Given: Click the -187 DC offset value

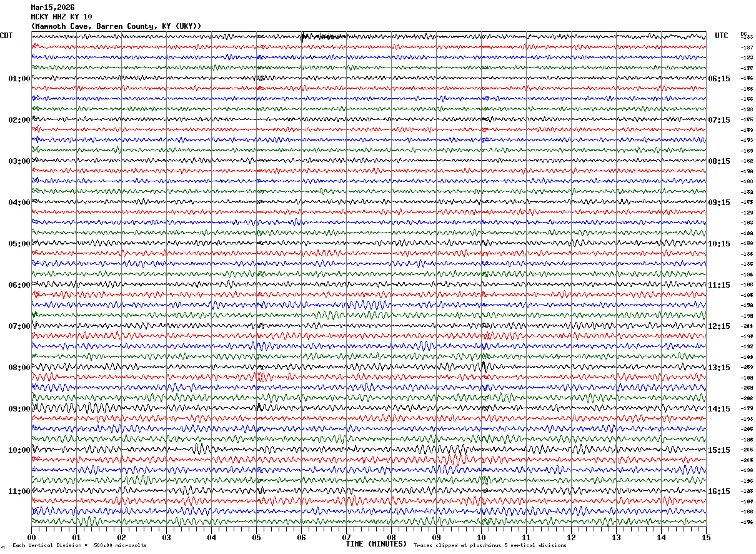Looking at the screenshot, I should [x=747, y=48].
